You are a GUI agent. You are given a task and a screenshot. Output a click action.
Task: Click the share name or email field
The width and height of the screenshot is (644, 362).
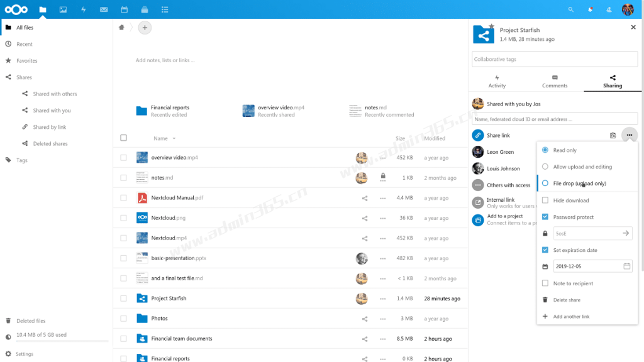pyautogui.click(x=555, y=119)
